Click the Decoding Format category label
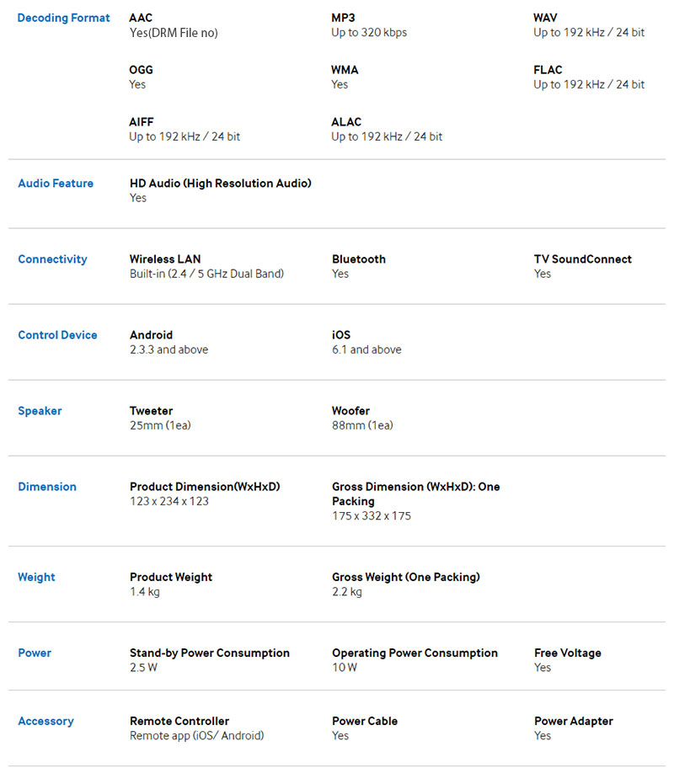The width and height of the screenshot is (674, 784). point(63,18)
